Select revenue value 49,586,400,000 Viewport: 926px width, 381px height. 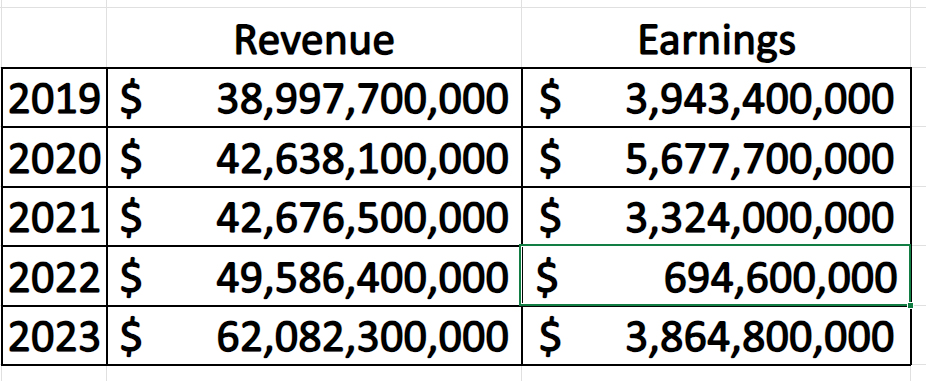[x=314, y=276]
